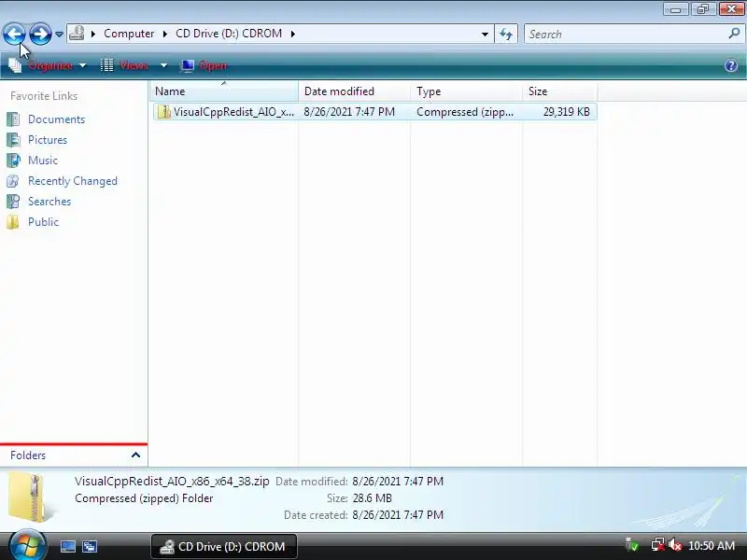
Task: Expand arrow after Computer breadcrumb
Action: pos(165,34)
